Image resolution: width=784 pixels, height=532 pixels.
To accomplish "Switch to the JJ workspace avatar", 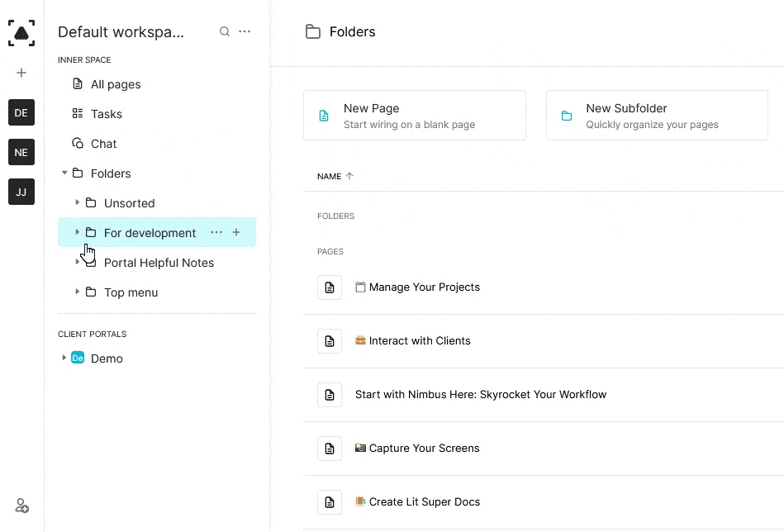I will 21,192.
